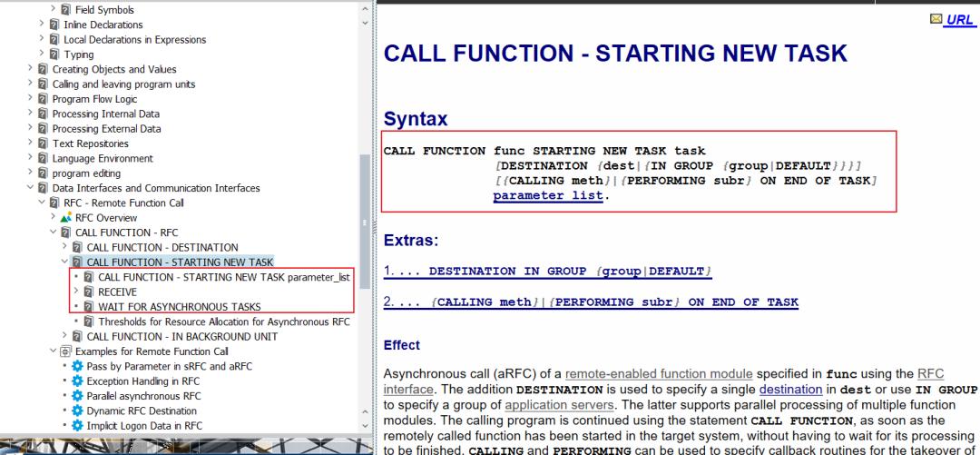This screenshot has height=455, width=980.
Task: Click the Creating Objects and Values icon
Action: [44, 69]
